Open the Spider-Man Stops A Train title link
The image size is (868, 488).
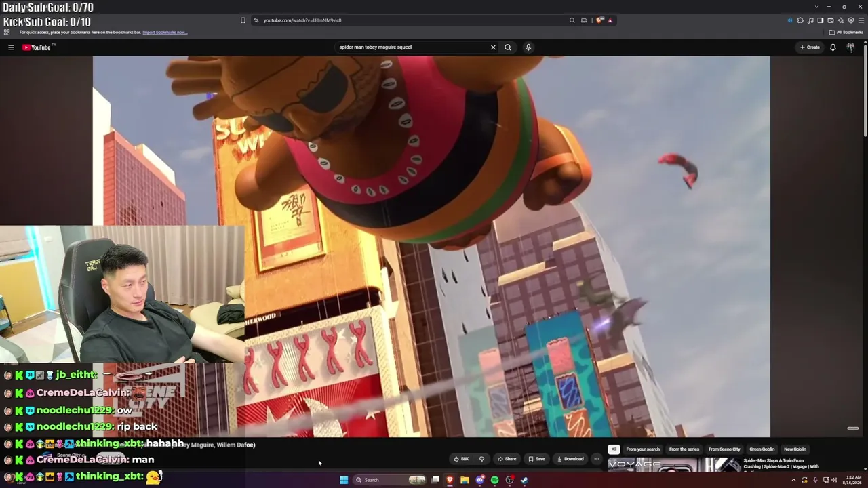point(781,464)
